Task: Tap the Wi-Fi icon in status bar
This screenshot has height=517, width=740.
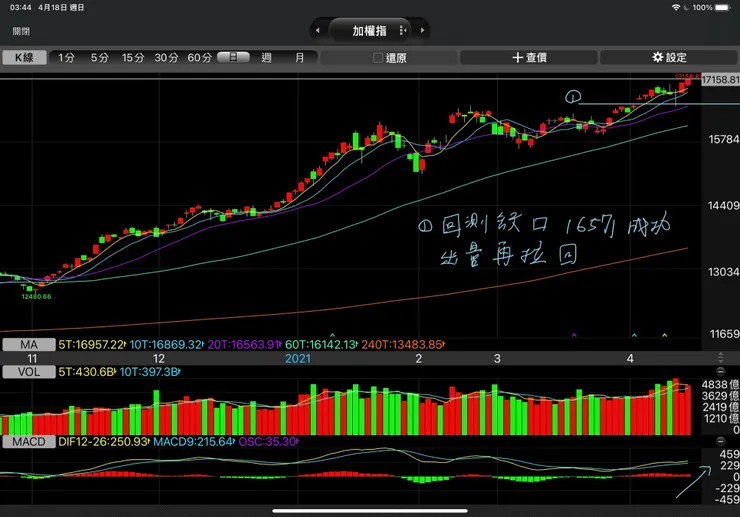Action: coord(676,8)
